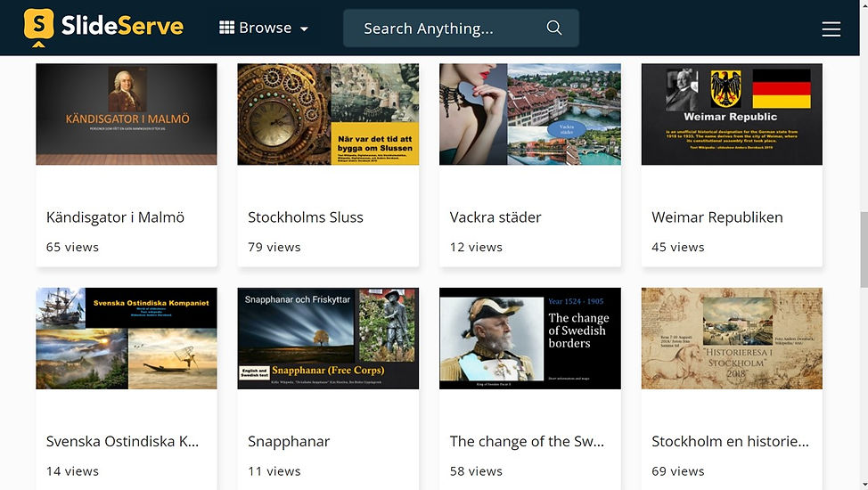Click the '45 views' text
Viewport: 868px width, 490px height.
pos(678,248)
